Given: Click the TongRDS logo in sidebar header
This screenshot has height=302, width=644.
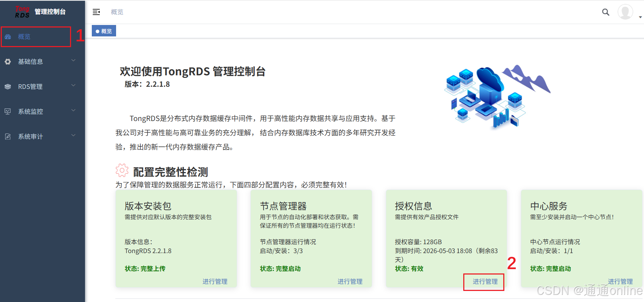Looking at the screenshot, I should 22,12.
